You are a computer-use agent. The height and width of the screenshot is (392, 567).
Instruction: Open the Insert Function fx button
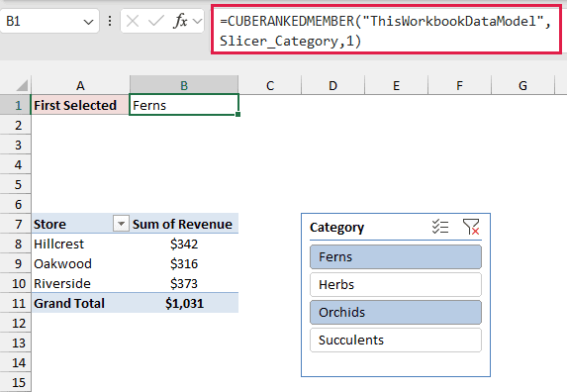click(180, 22)
